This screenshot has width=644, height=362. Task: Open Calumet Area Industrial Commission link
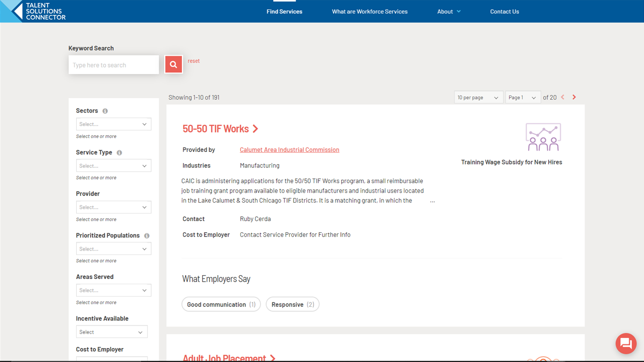pyautogui.click(x=289, y=150)
